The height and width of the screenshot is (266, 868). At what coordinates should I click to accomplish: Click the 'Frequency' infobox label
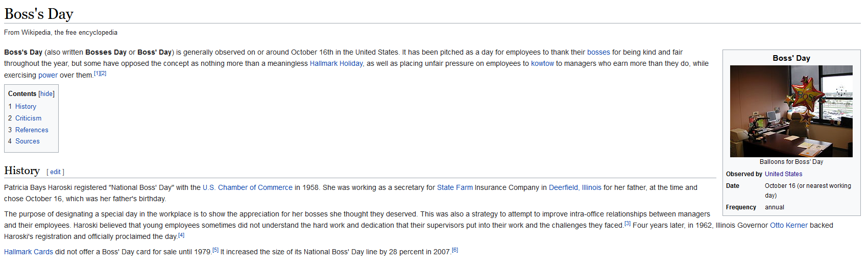[x=741, y=207]
